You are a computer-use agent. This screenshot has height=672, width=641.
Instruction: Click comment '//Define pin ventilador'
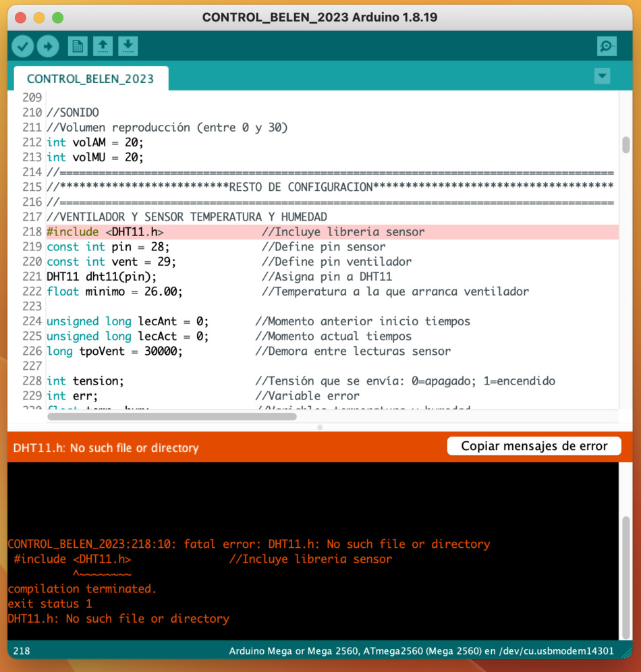click(x=337, y=262)
